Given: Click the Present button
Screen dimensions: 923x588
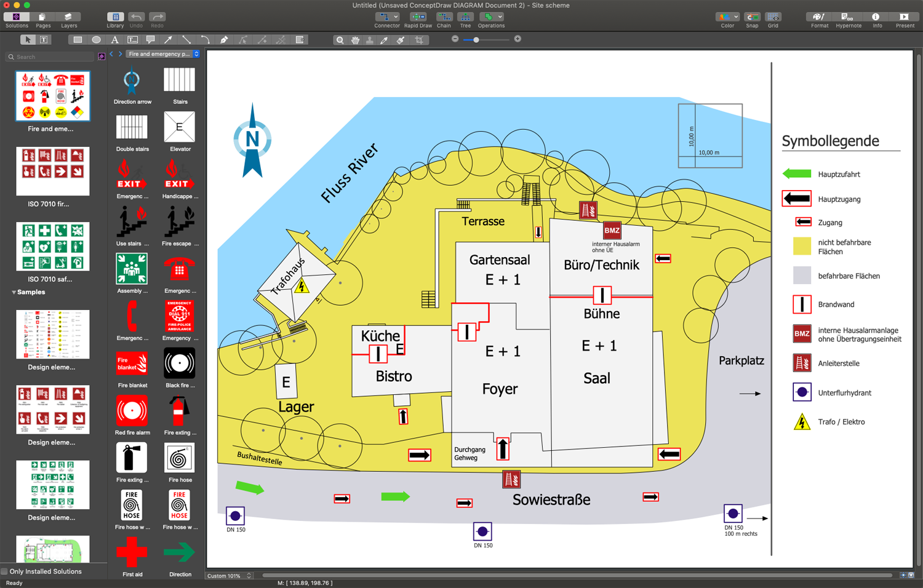Looking at the screenshot, I should coord(905,20).
